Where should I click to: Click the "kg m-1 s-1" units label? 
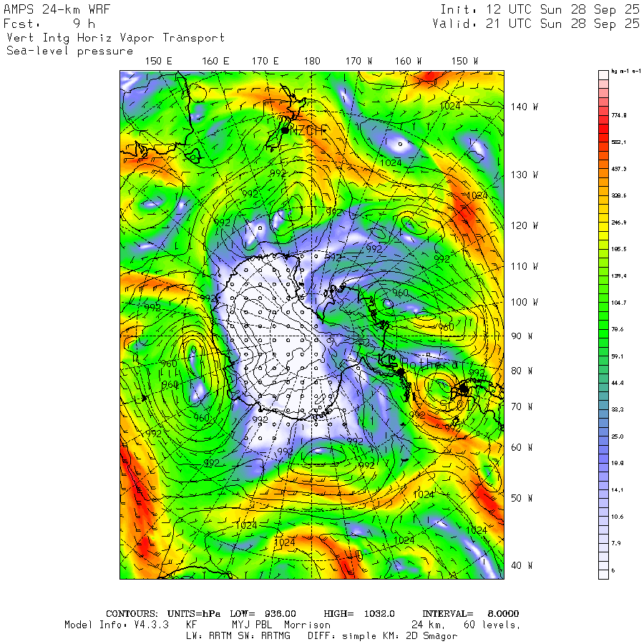click(626, 72)
